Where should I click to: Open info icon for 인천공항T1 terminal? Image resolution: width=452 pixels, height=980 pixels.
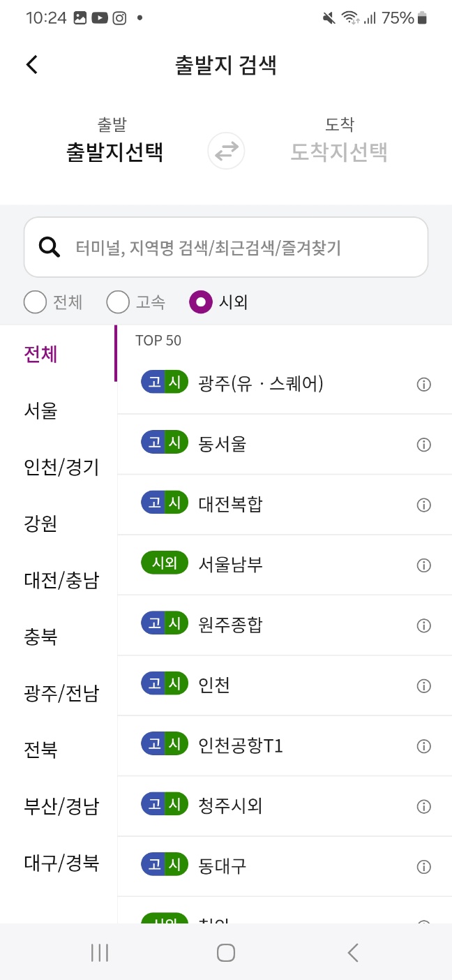(x=423, y=746)
